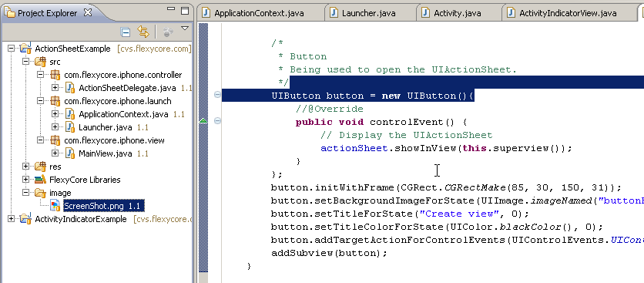Select MainView.java in the tree
This screenshot has height=283, width=644.
pos(105,154)
